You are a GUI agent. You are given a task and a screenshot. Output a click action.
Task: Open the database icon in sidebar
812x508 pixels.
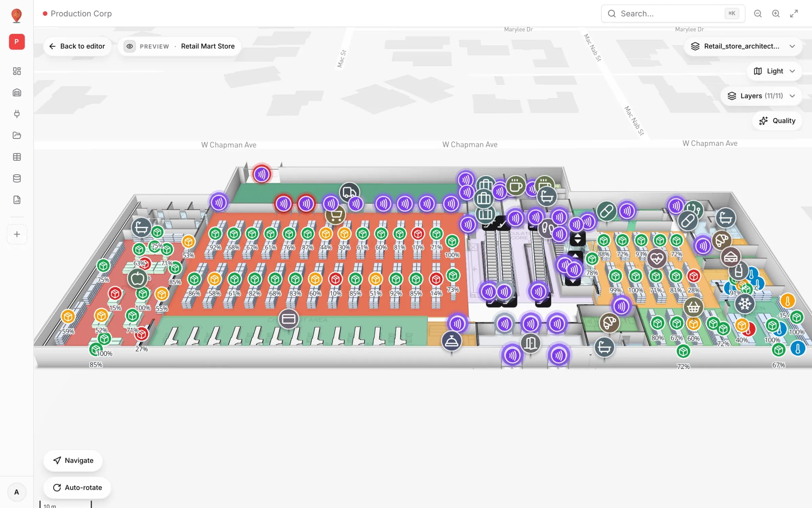[17, 178]
